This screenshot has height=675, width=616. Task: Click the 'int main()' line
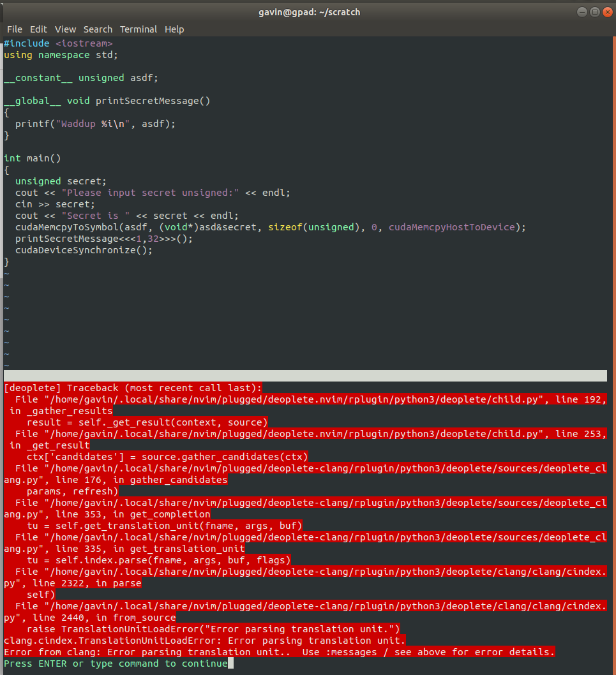click(x=33, y=158)
